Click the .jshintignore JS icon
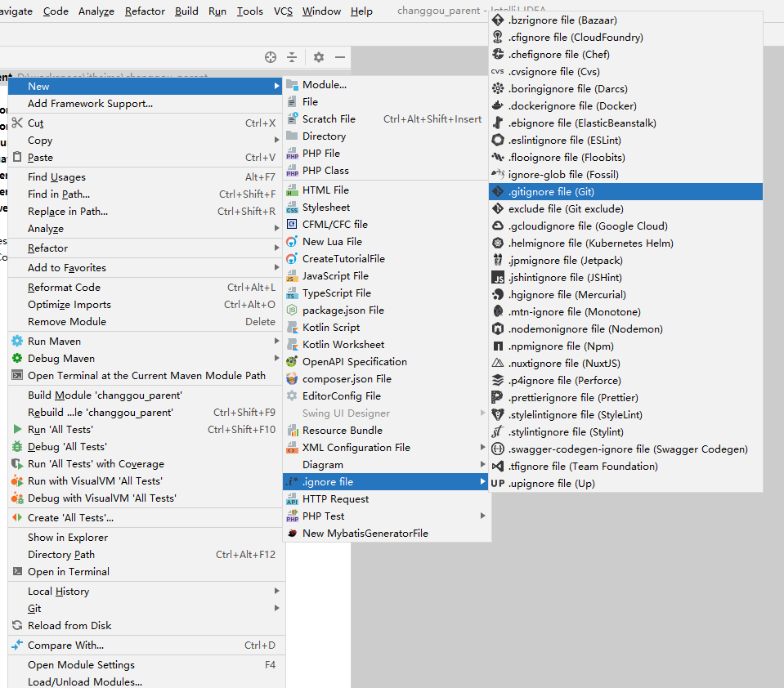 click(x=498, y=277)
